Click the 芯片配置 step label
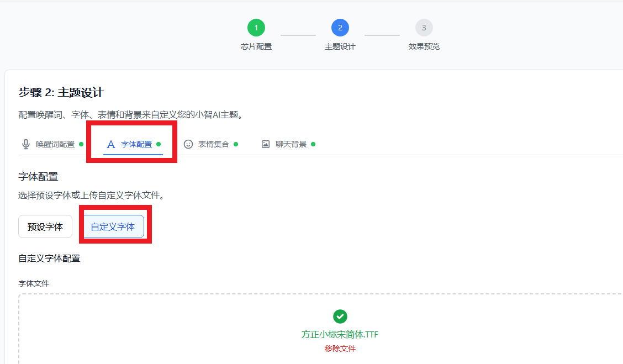 click(x=256, y=46)
